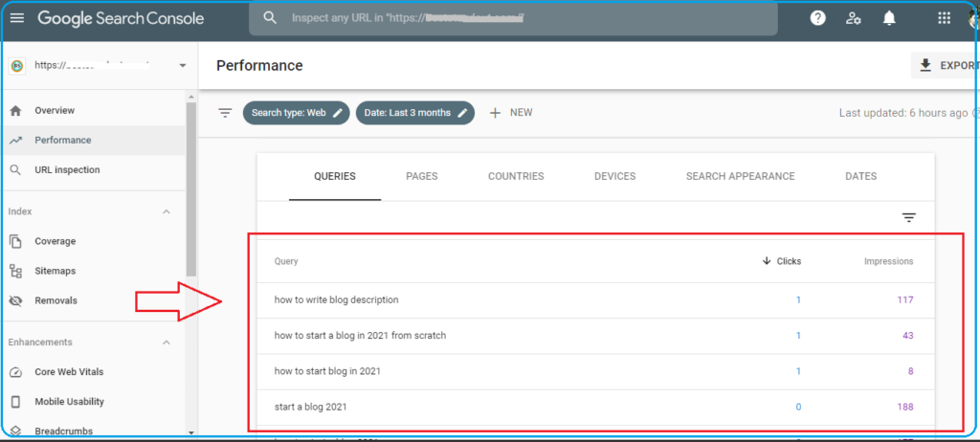
Task: Open the property selector dropdown
Action: pyautogui.click(x=183, y=66)
